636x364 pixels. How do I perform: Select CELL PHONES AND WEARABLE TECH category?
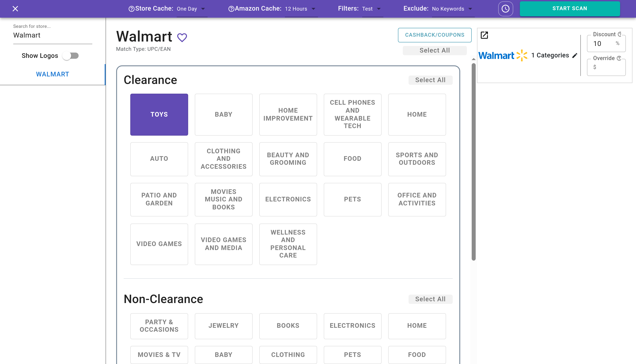click(352, 114)
